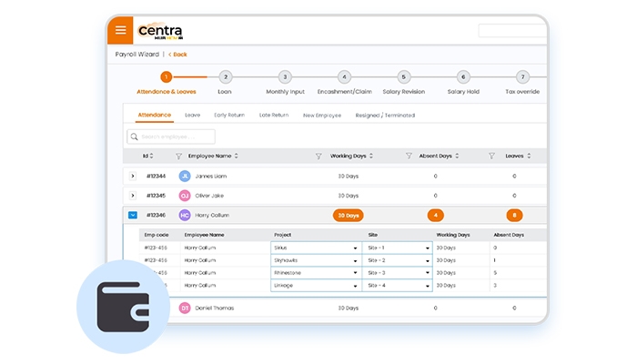Viewport: 637px width, 364px height.
Task: Open the Site - 2 dropdown
Action: coord(397,260)
